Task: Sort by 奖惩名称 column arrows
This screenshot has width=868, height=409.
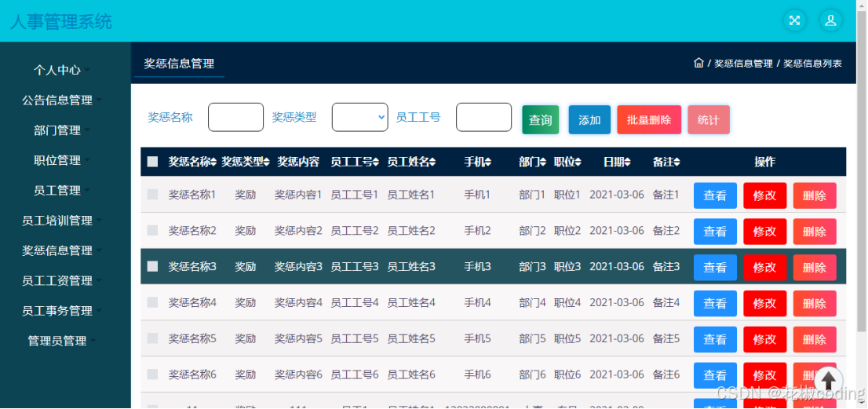Action: pos(213,163)
